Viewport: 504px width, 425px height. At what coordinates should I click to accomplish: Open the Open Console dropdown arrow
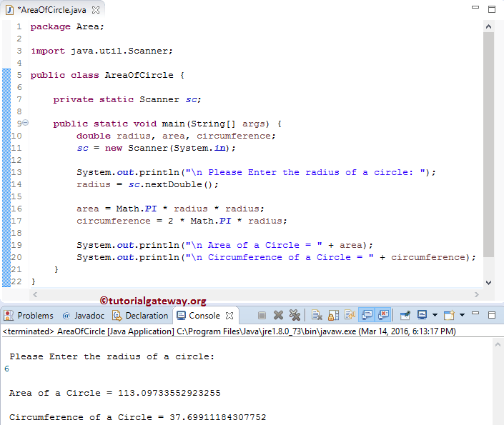click(463, 315)
